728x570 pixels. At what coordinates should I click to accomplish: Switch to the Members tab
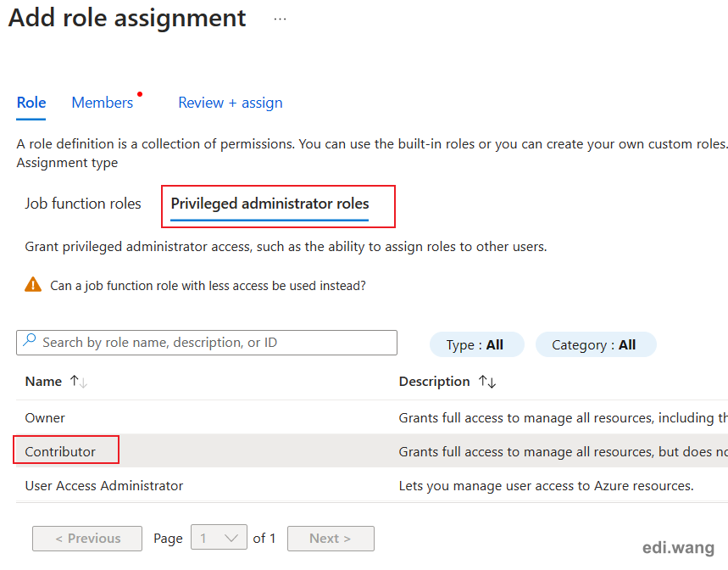coord(103,103)
